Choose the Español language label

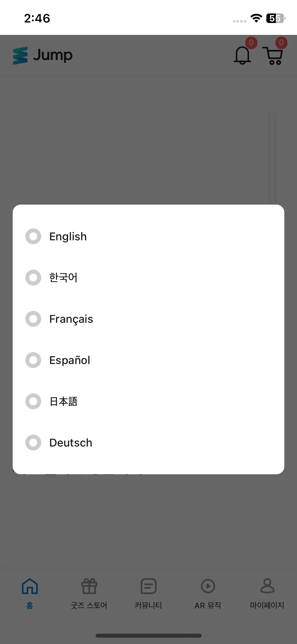pos(70,360)
